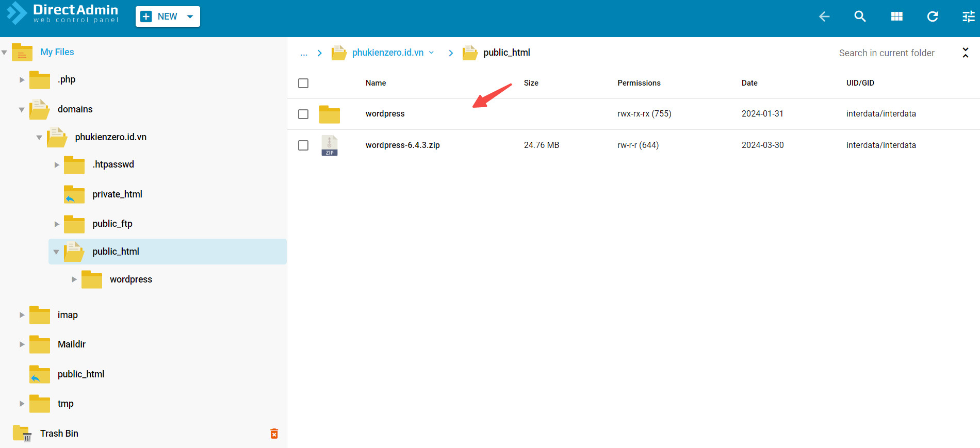Sort files by Size column
The image size is (980, 448).
point(531,83)
